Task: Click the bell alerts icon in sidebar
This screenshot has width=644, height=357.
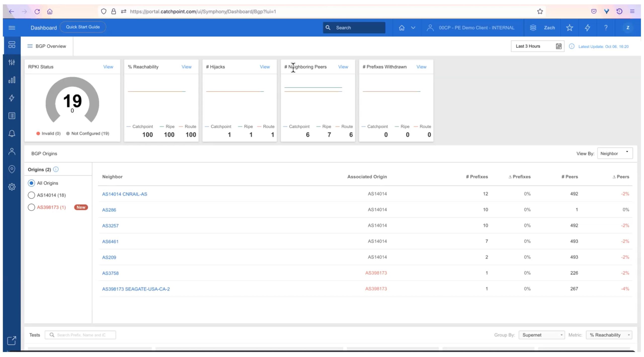Action: (12, 133)
